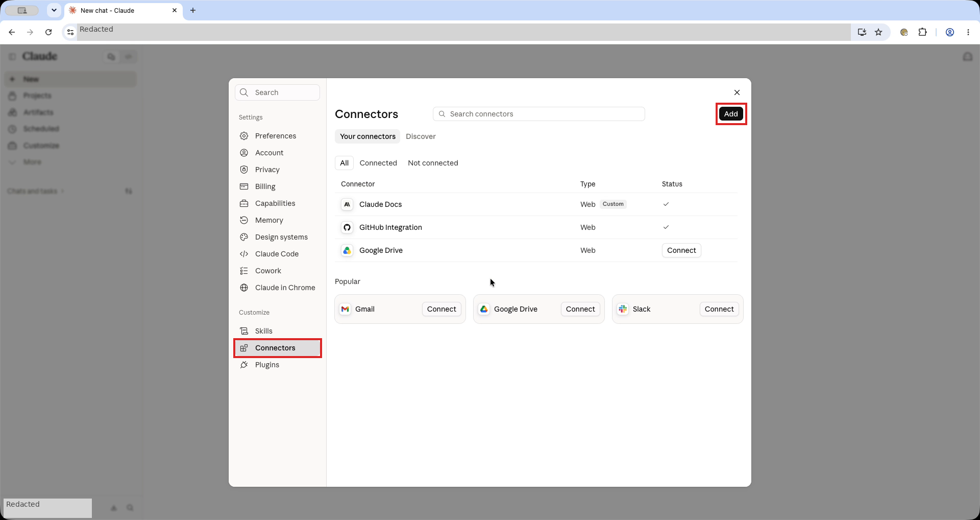980x520 pixels.
Task: Close the settings dialog
Action: pos(737,92)
